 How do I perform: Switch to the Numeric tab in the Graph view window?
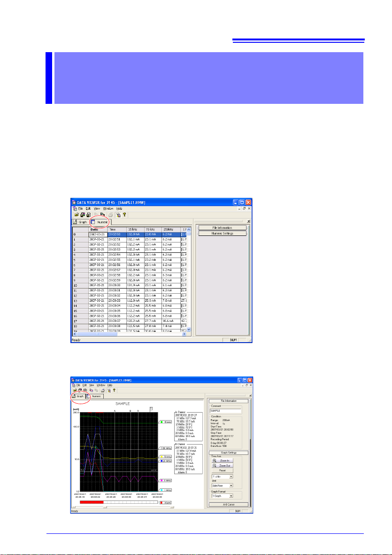[94, 396]
